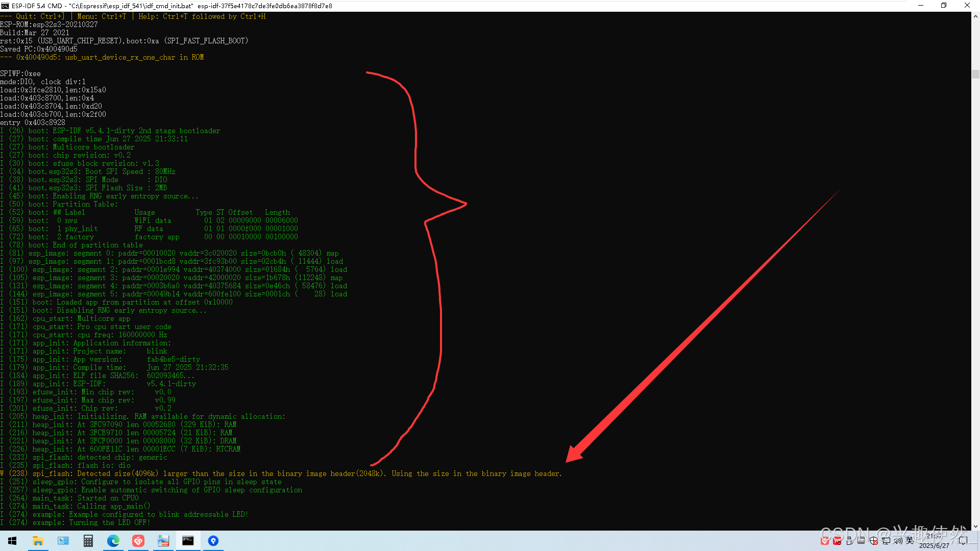Image resolution: width=980 pixels, height=551 pixels.
Task: Open the notification action center
Action: 963,541
